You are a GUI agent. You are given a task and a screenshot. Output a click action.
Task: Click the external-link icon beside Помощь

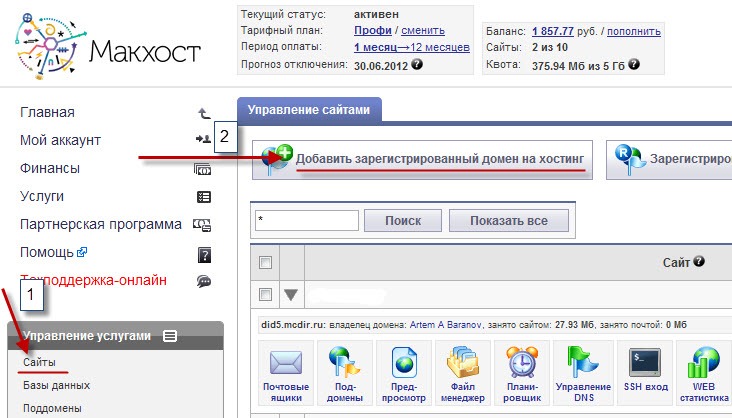click(x=82, y=252)
